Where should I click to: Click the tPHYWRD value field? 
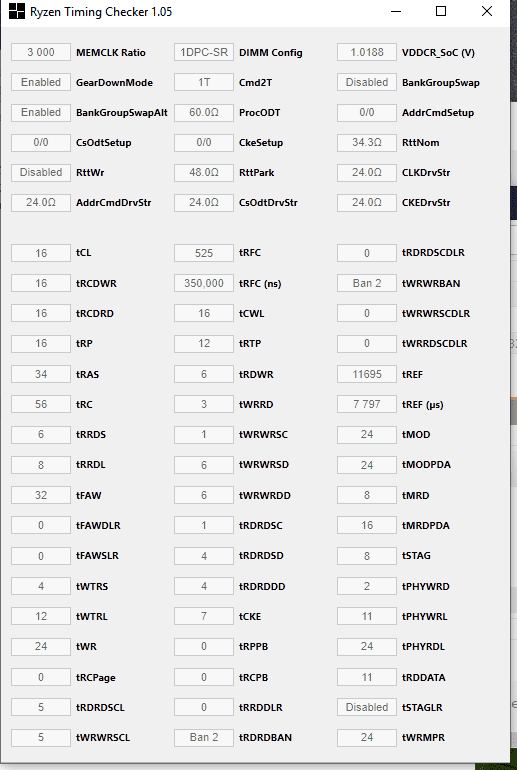367,586
